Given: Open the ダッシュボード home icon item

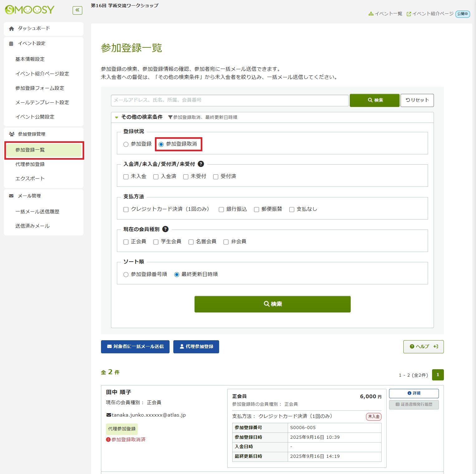Looking at the screenshot, I should (x=43, y=28).
